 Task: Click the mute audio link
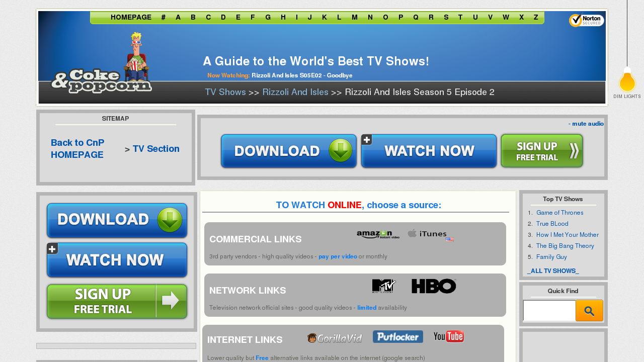(x=586, y=124)
